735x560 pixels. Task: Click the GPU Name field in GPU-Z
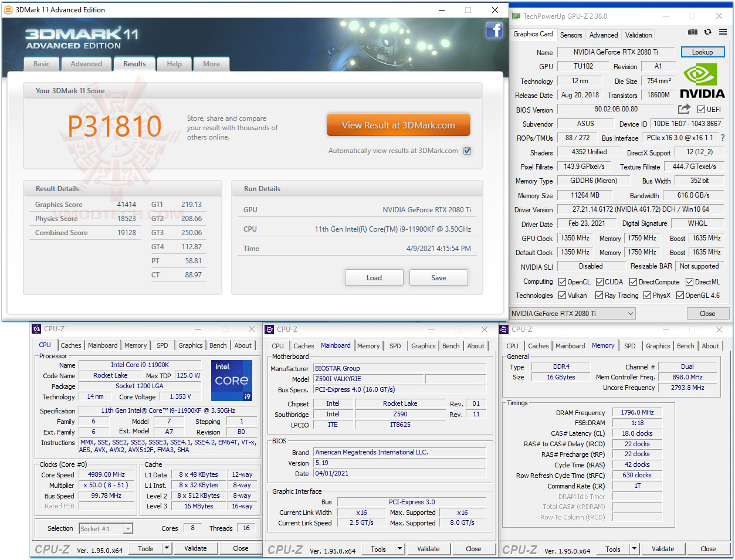[x=615, y=52]
